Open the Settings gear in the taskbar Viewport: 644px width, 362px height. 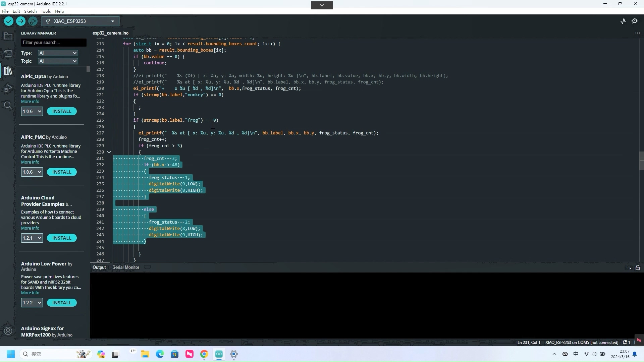(234, 354)
